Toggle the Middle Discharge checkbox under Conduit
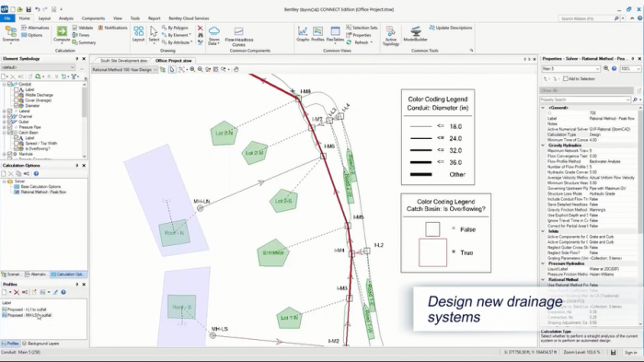The height and width of the screenshot is (362, 644). pos(17,95)
